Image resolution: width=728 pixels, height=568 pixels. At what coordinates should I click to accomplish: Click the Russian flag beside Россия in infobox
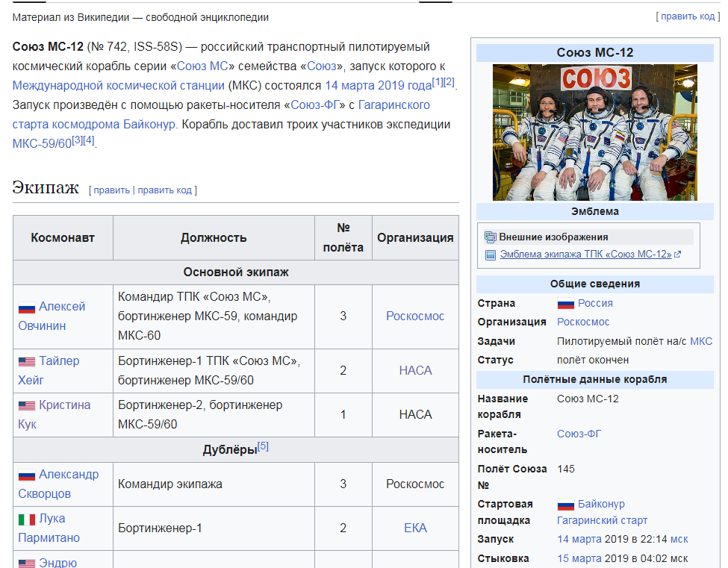pos(565,304)
